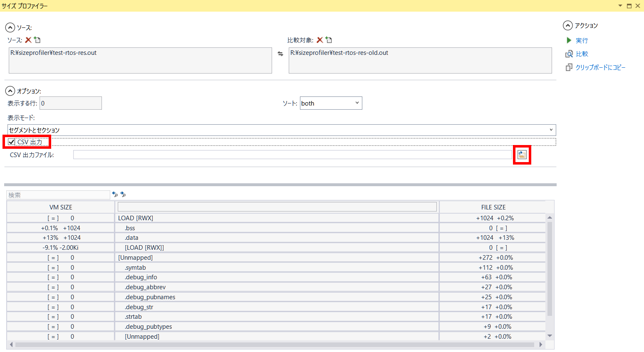Screen dimensions: 644x352
Task: Remove the source file with the red X
Action: pos(28,40)
